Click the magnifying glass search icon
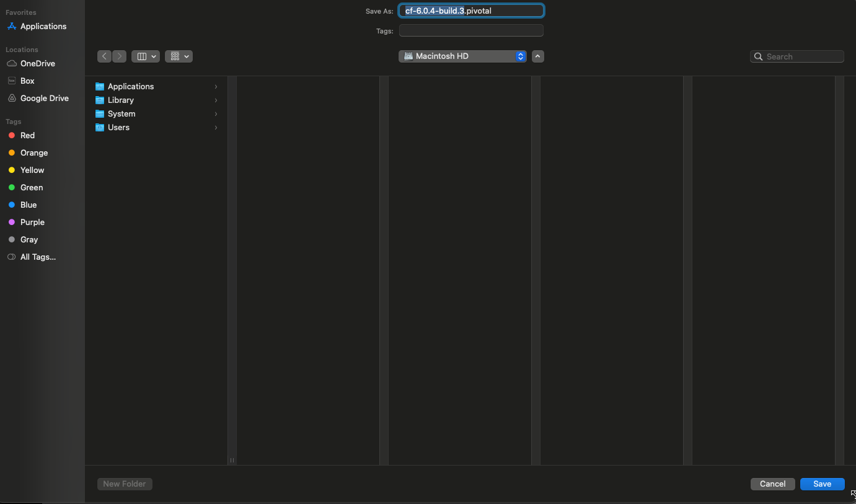The height and width of the screenshot is (504, 856). point(759,56)
